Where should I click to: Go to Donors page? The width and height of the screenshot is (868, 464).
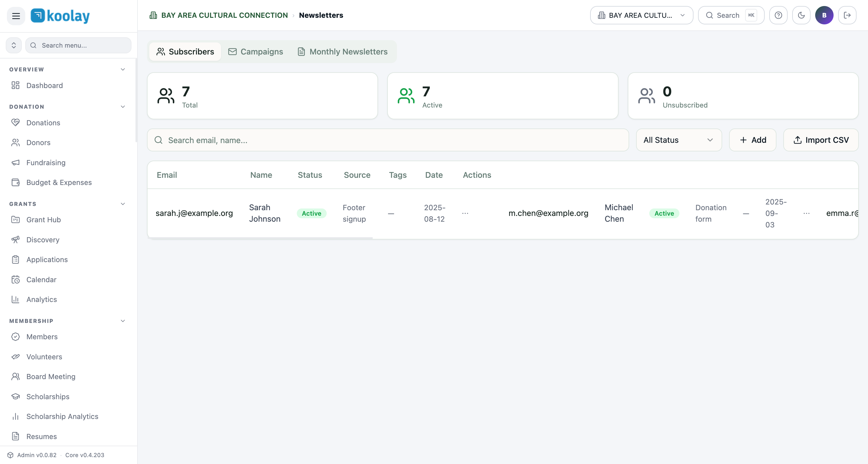tap(38, 143)
